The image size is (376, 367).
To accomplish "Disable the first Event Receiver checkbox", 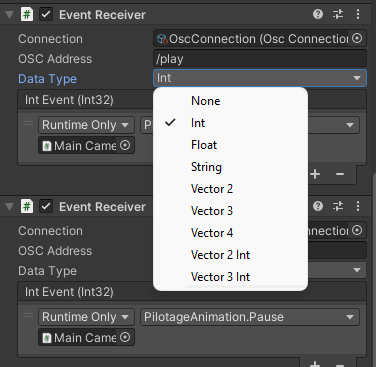I will pyautogui.click(x=46, y=15).
